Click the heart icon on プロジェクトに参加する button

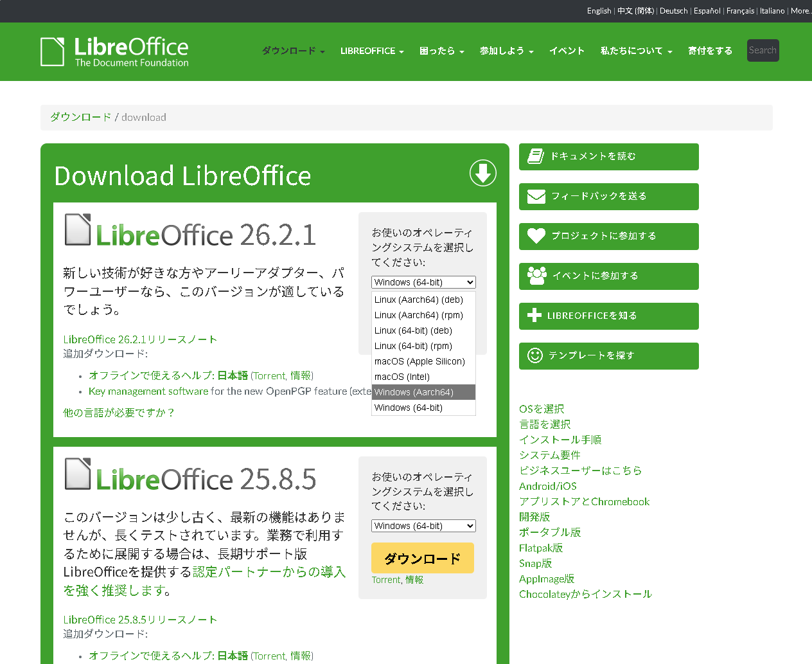click(537, 235)
